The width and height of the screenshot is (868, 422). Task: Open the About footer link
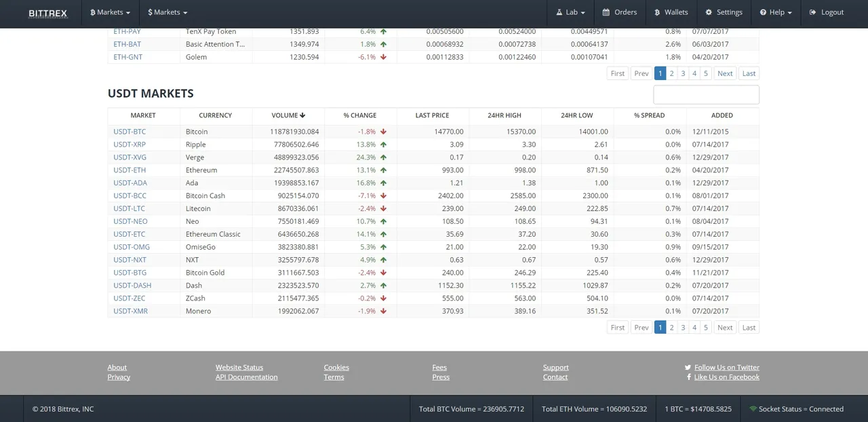point(117,368)
